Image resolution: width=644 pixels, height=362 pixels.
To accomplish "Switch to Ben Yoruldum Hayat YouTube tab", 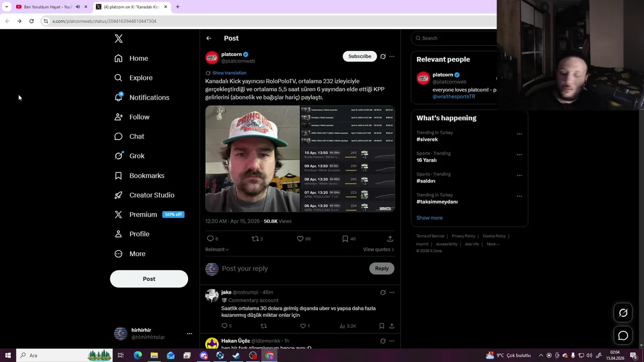I will click(48, 7).
